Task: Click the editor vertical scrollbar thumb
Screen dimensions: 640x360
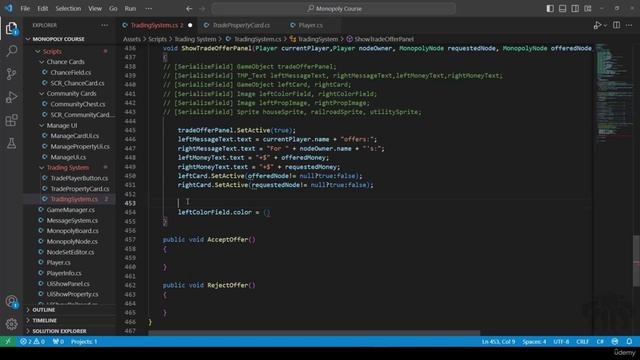Action: [x=636, y=261]
